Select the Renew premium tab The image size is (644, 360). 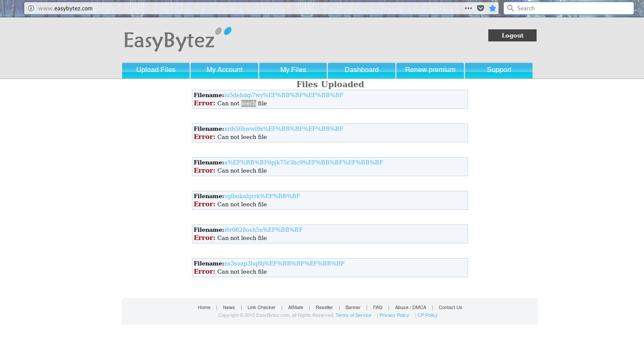430,70
